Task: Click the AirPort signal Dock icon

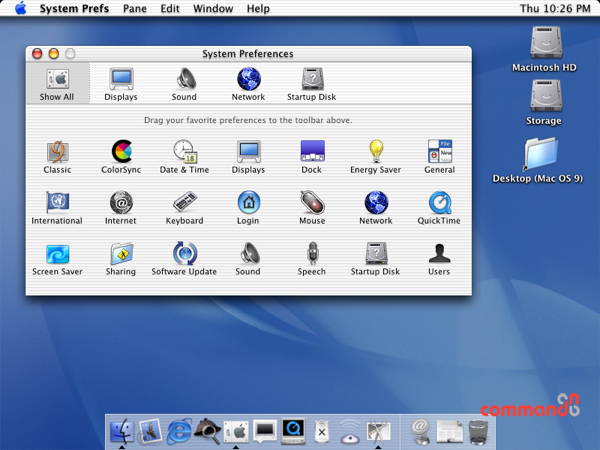Action: click(350, 432)
